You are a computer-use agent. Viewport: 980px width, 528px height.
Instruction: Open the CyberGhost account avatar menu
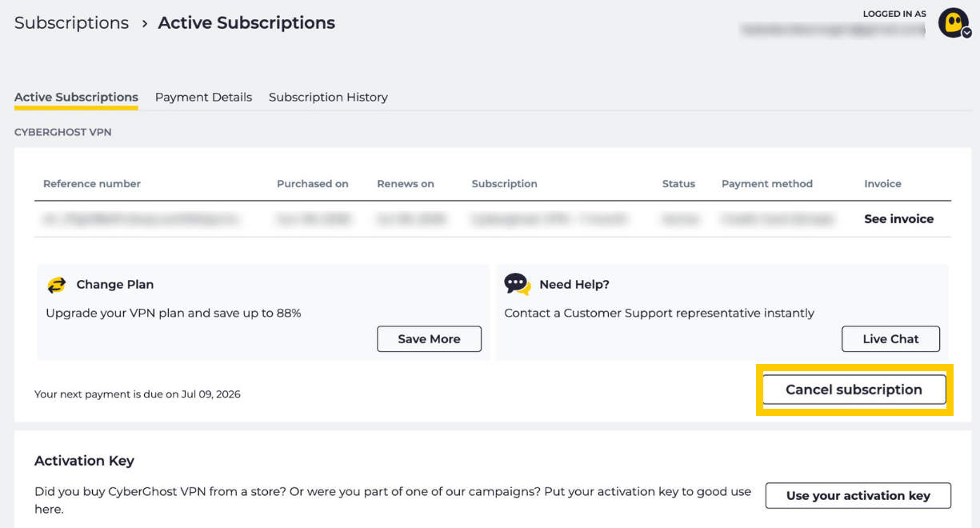pyautogui.click(x=954, y=22)
